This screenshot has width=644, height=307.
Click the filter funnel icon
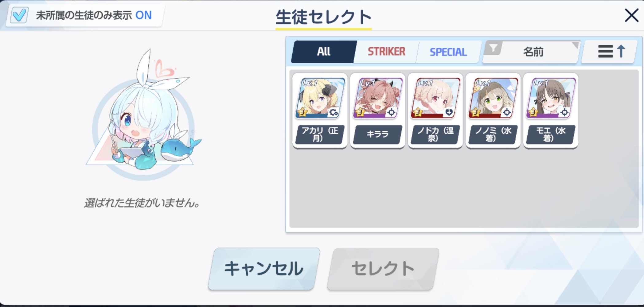493,48
